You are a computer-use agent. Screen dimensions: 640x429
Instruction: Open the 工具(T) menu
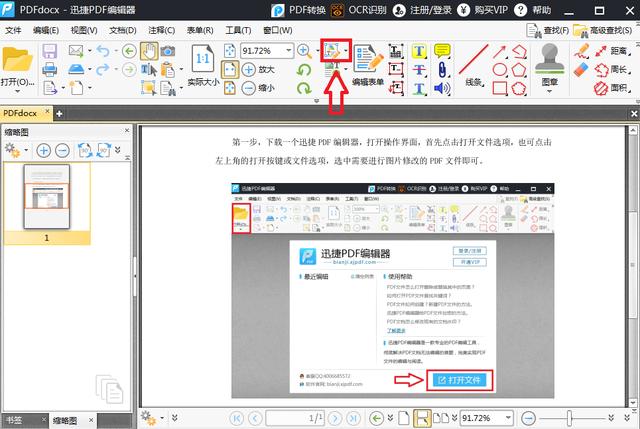(238, 30)
